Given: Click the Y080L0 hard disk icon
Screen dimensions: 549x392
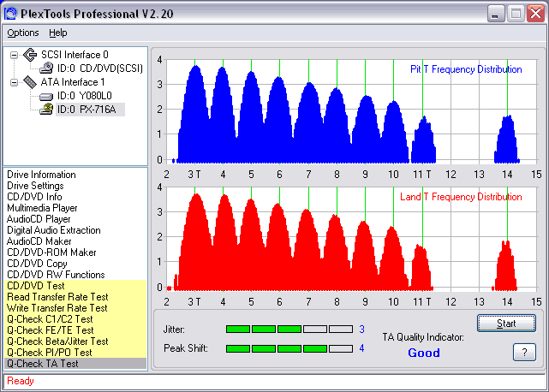Looking at the screenshot, I should point(46,96).
